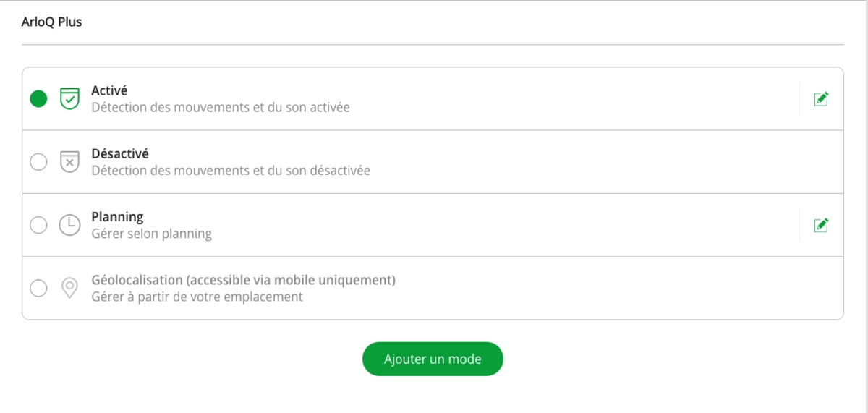This screenshot has width=868, height=413.
Task: Edit the Planning mode with pencil icon
Action: tap(821, 225)
